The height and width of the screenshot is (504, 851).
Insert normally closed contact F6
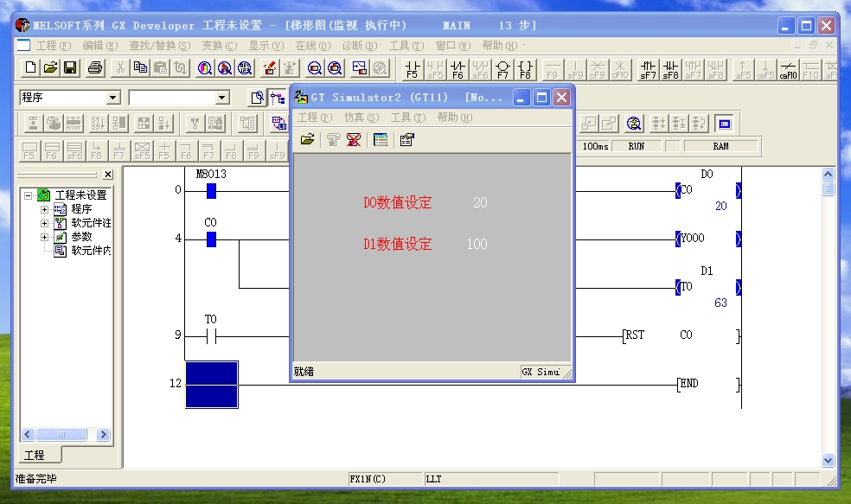[457, 69]
